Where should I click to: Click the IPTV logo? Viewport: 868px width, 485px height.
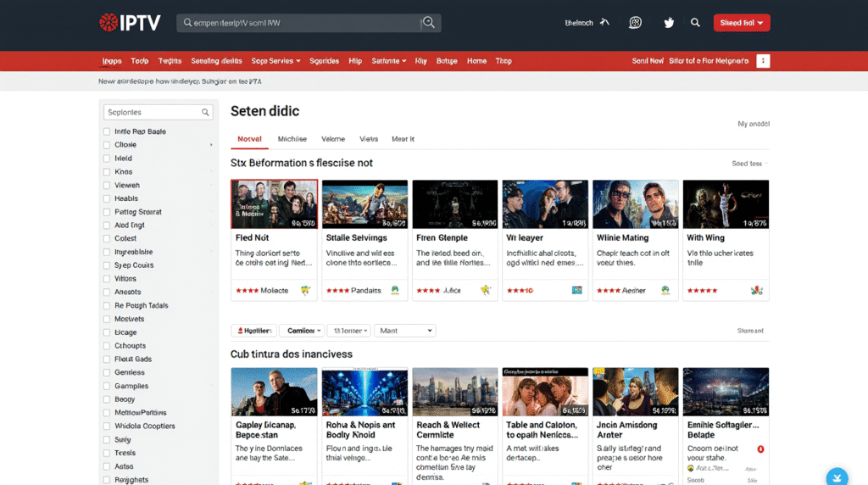[130, 23]
